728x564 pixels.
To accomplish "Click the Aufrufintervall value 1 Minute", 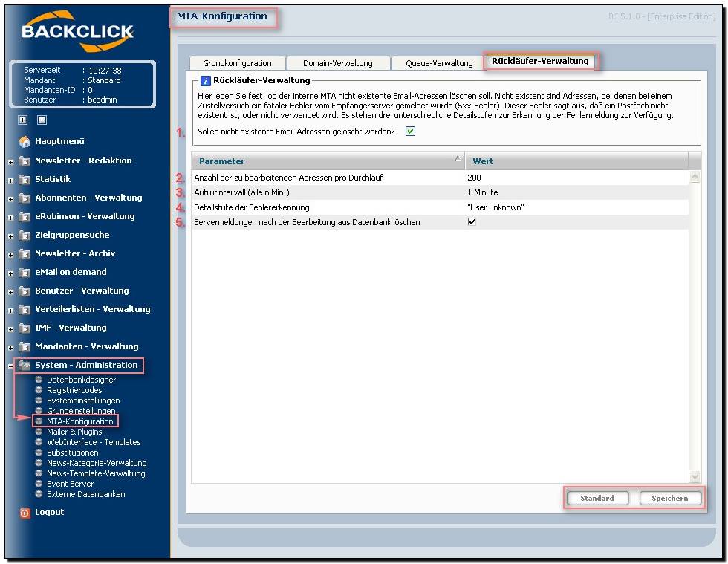I will coord(482,192).
